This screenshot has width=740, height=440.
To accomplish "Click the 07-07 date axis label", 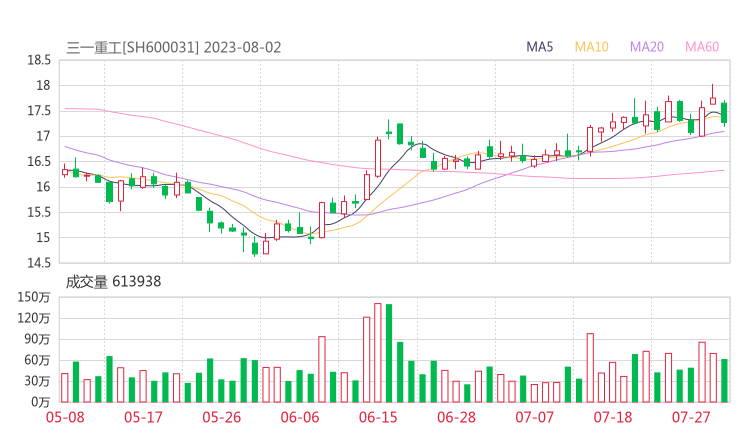I will (534, 417).
